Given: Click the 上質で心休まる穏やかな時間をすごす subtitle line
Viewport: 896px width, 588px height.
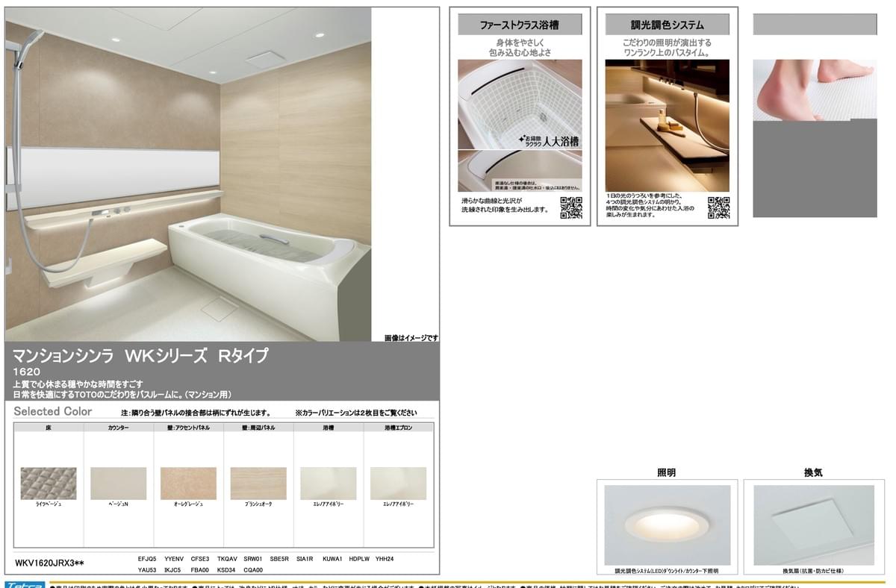Looking at the screenshot, I should coord(78,384).
